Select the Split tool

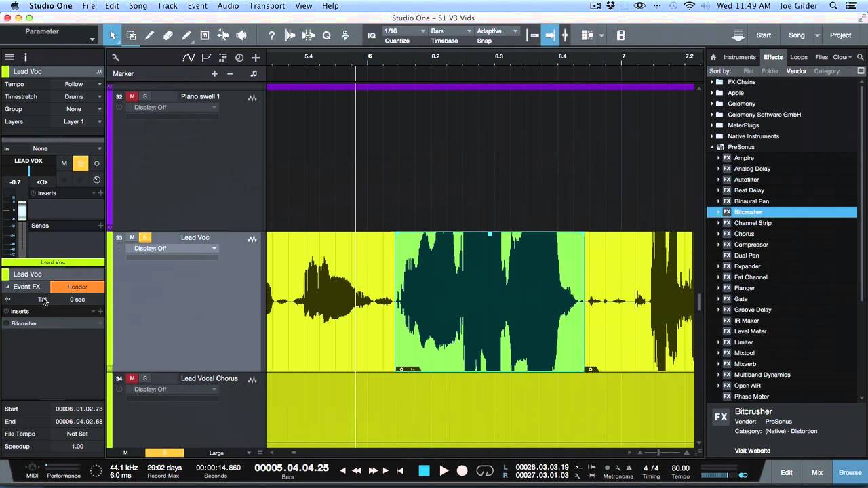(x=149, y=35)
